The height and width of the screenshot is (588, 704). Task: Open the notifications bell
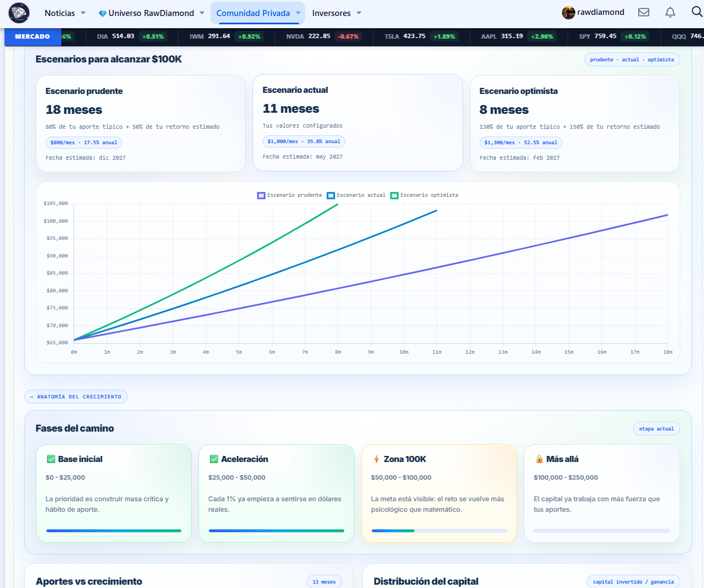670,12
